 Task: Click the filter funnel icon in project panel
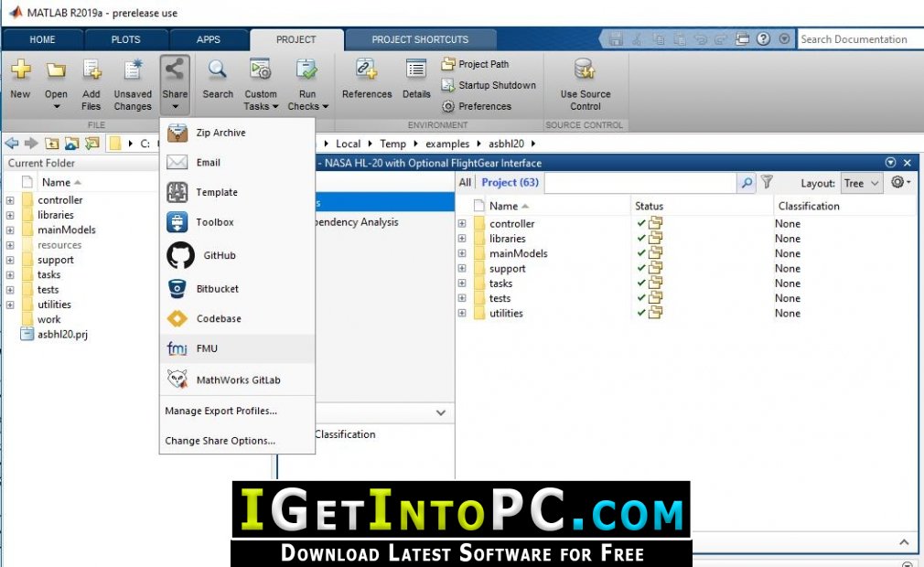coord(767,183)
